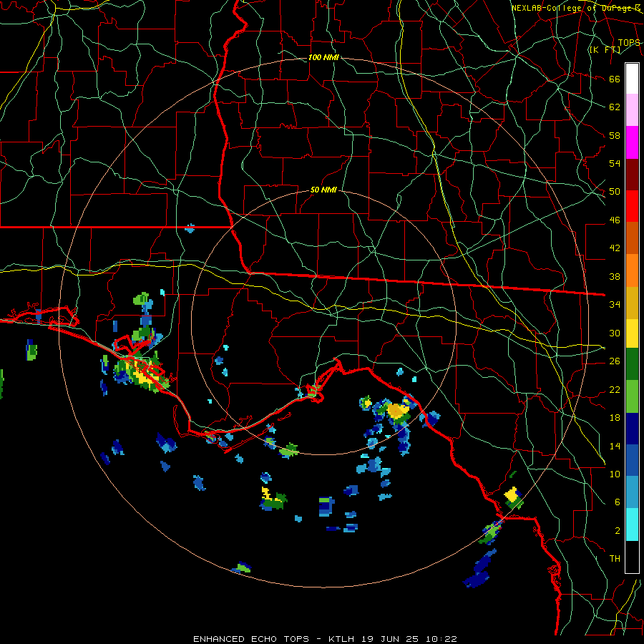Click "ENHANCED ECHO TOPS" in the bottom caption
Image resolution: width=644 pixels, height=644 pixels.
tap(251, 639)
